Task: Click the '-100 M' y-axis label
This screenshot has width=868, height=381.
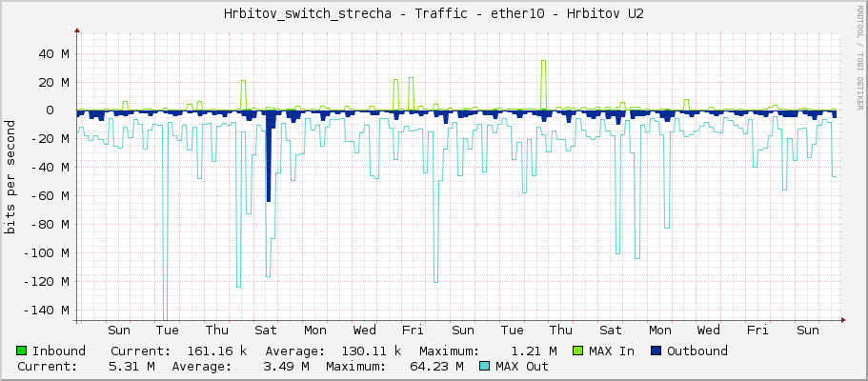Action: click(47, 253)
